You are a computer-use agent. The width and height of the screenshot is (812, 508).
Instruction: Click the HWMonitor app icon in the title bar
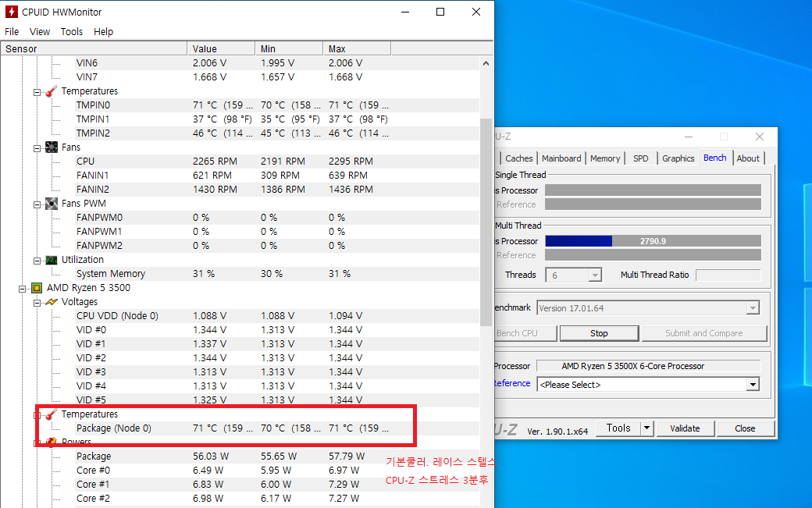click(x=11, y=12)
